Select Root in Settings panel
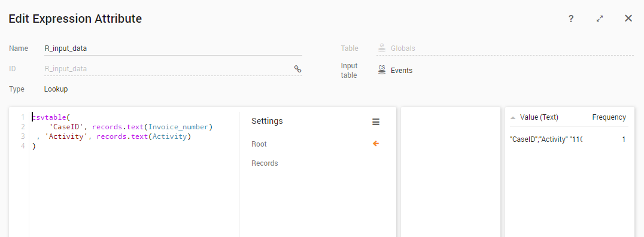 click(259, 144)
